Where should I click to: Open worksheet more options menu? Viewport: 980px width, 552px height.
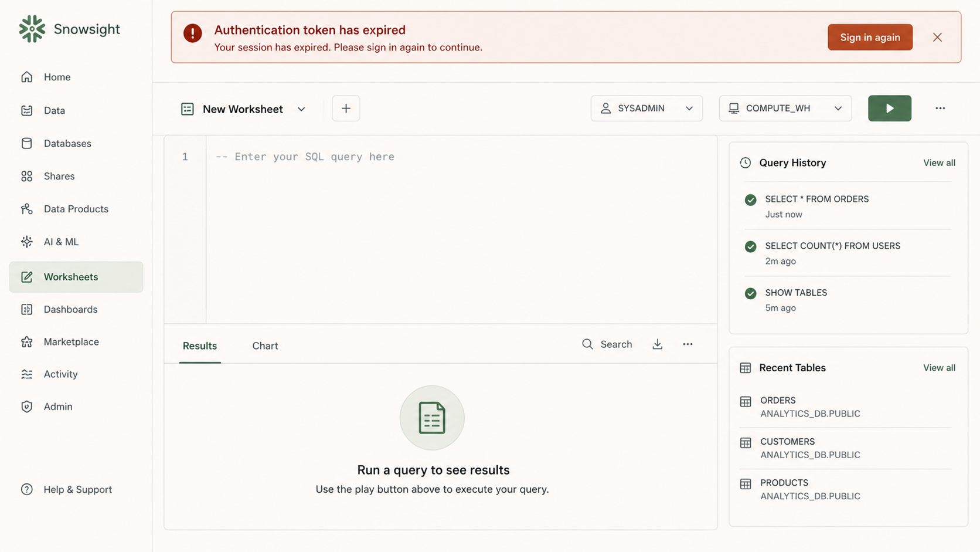coord(940,108)
